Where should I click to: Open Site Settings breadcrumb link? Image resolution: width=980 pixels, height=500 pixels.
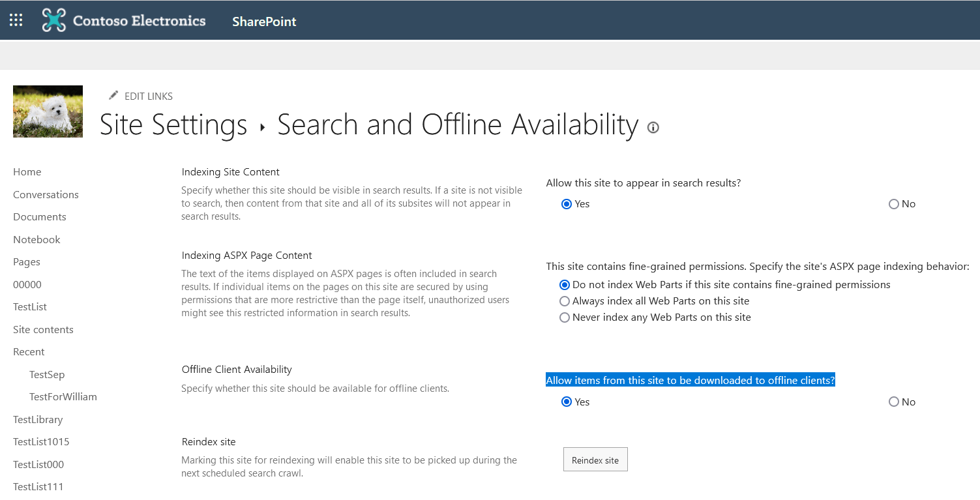coord(173,125)
